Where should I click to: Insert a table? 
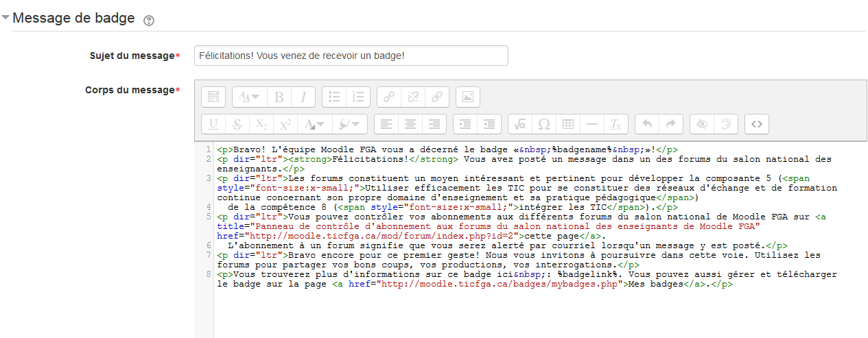click(x=568, y=124)
